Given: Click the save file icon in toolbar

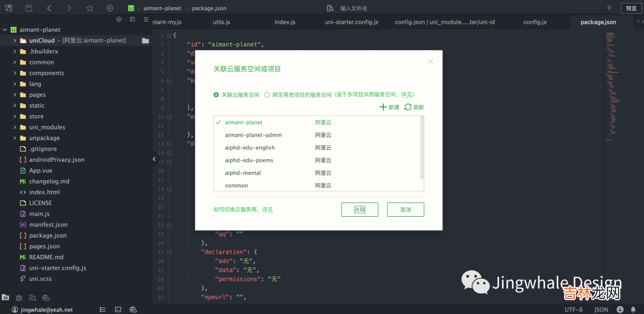Looking at the screenshot, I should (29, 8).
